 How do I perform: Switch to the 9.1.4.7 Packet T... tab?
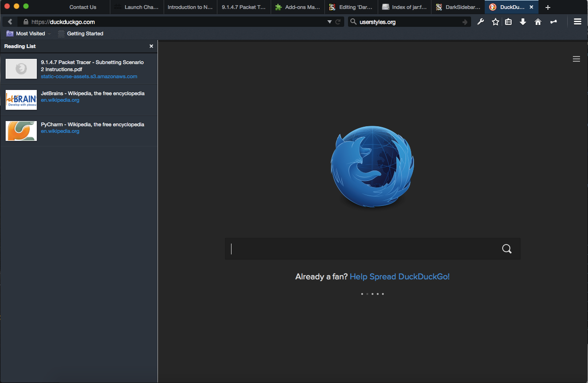click(244, 7)
